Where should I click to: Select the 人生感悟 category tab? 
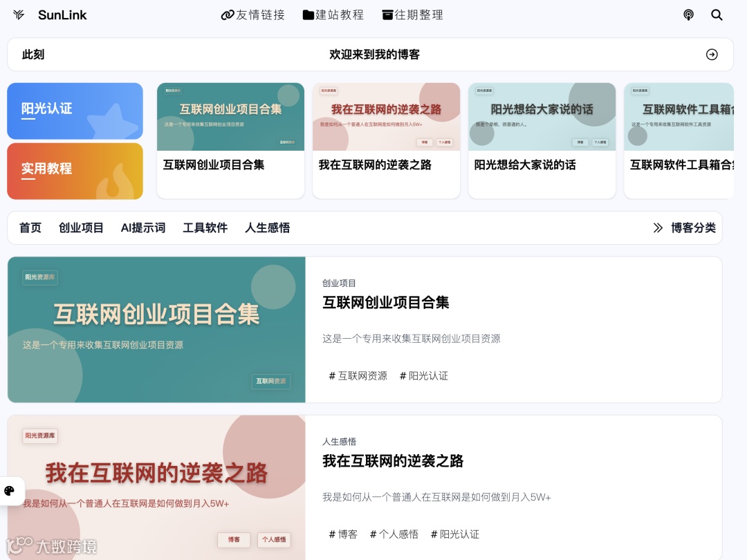pos(267,227)
